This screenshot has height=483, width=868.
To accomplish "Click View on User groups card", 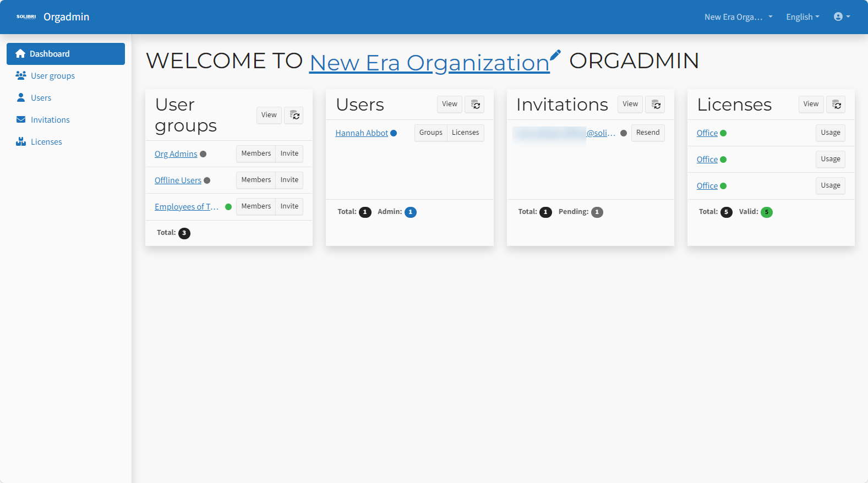I will tap(269, 115).
